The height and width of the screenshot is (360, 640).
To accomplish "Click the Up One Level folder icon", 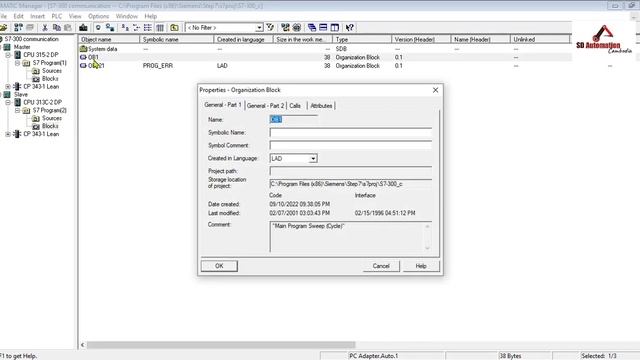I will (174, 27).
